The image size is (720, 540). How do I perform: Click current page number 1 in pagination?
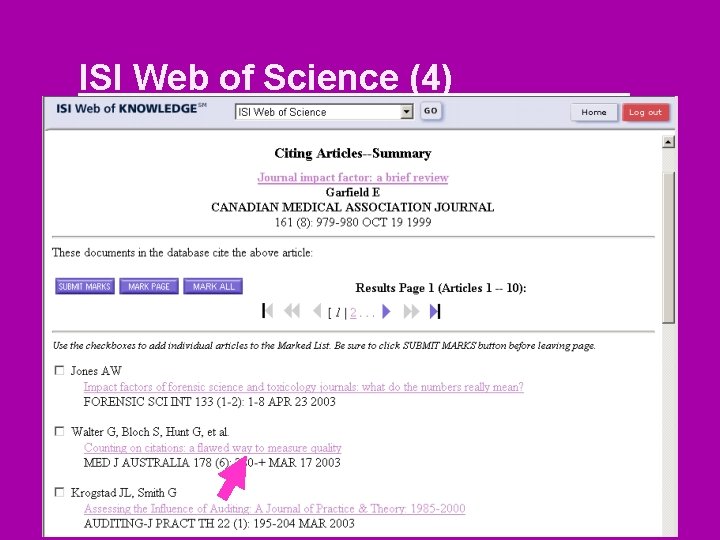point(338,313)
